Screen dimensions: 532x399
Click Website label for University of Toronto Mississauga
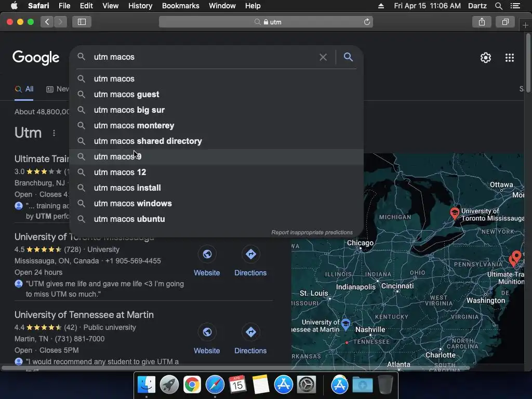207,273
